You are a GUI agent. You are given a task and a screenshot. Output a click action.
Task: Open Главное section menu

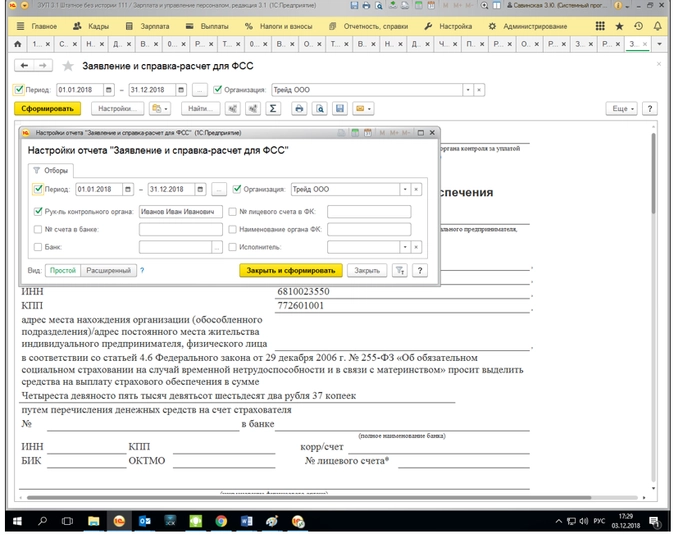pos(37,26)
